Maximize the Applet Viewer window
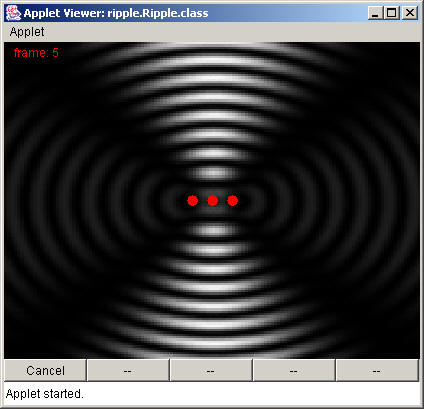This screenshot has height=409, width=424. coord(392,13)
